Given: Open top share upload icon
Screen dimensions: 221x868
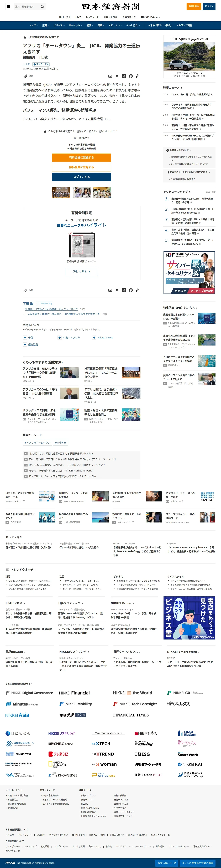Looking at the screenshot, I should 138,76.
